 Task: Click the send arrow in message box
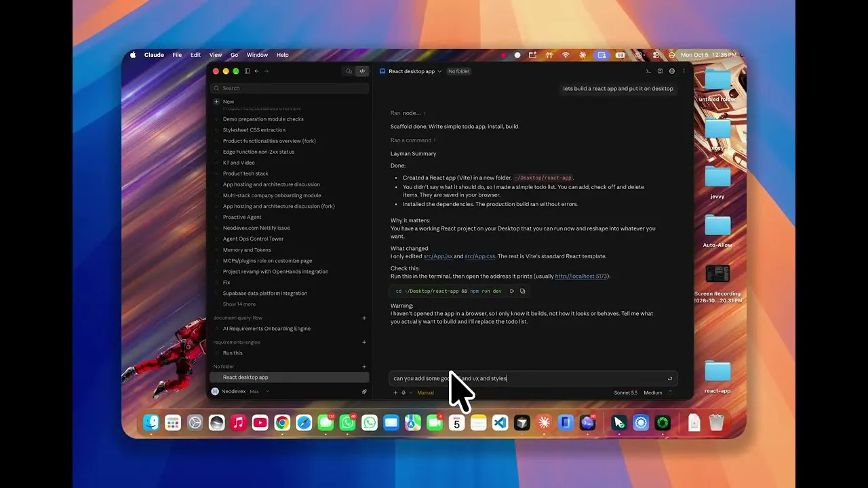670,378
